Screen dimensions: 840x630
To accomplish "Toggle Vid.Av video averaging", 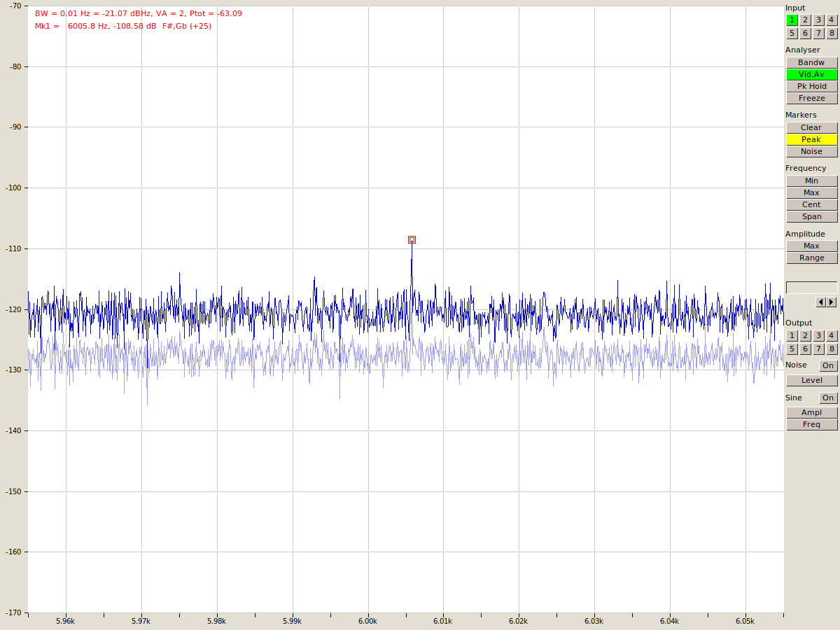I will pyautogui.click(x=811, y=74).
